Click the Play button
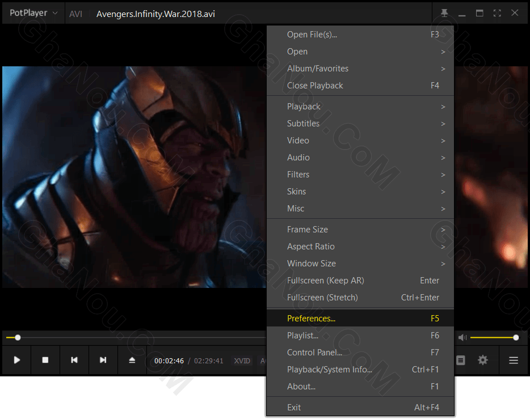The width and height of the screenshot is (530, 420). (x=17, y=360)
